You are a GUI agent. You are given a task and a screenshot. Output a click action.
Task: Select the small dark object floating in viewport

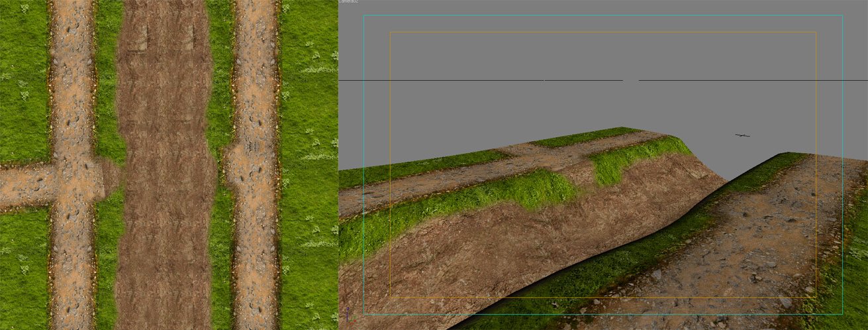(x=742, y=135)
